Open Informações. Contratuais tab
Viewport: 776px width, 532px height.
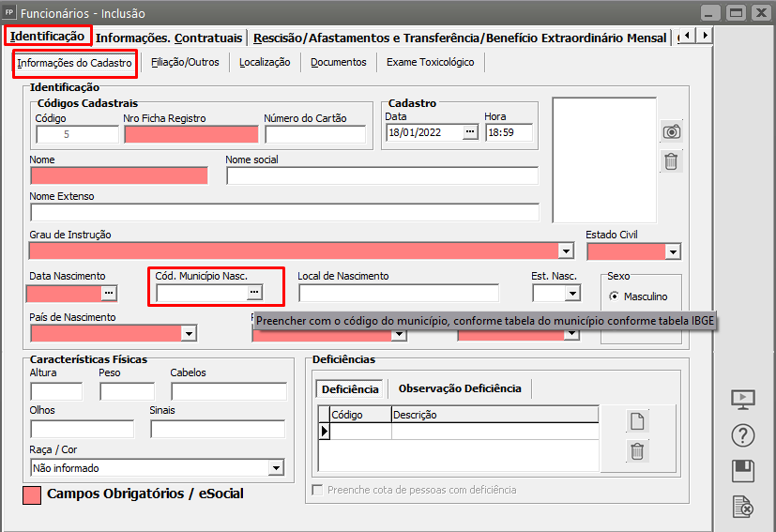tap(169, 38)
